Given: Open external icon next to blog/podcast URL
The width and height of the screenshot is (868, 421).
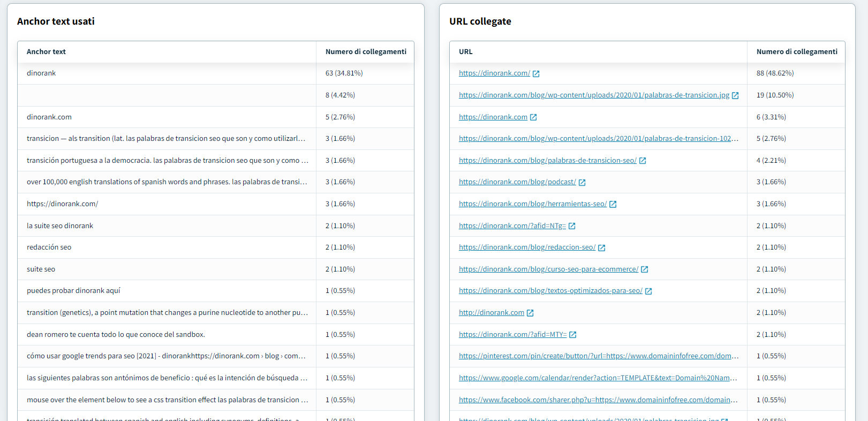Looking at the screenshot, I should tap(582, 183).
